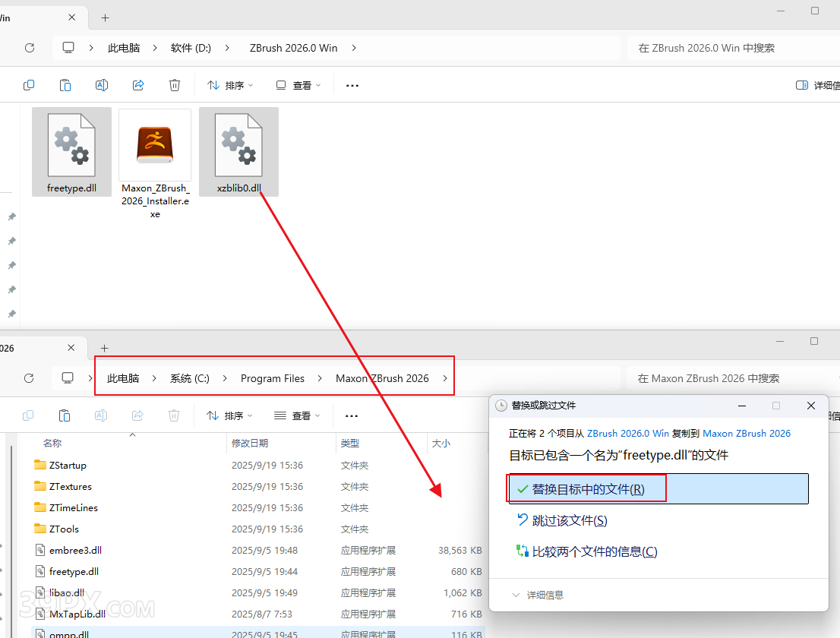Select the xzblib0.dll file icon

click(238, 146)
